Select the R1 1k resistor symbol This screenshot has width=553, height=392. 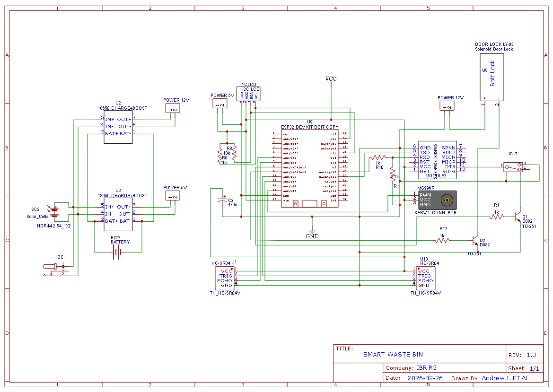[497, 217]
